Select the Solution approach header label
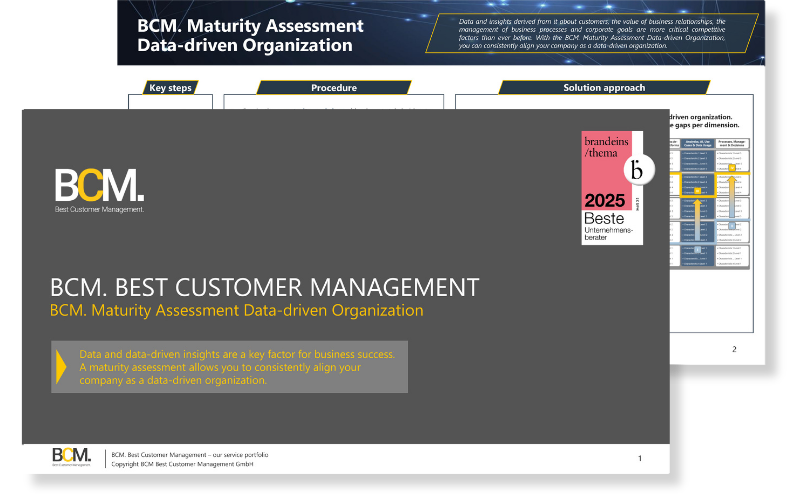 point(604,88)
